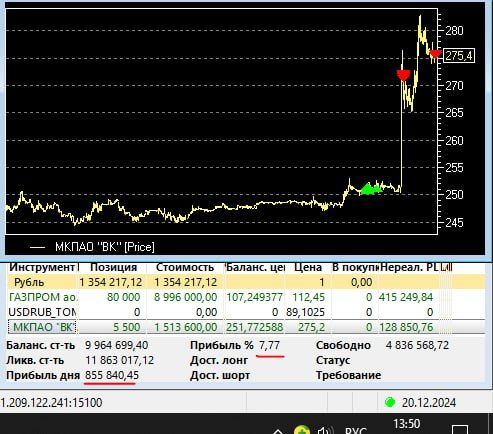The width and height of the screenshot is (493, 434).
Task: Select the МКПАО ВК position row
Action: [x=246, y=327]
